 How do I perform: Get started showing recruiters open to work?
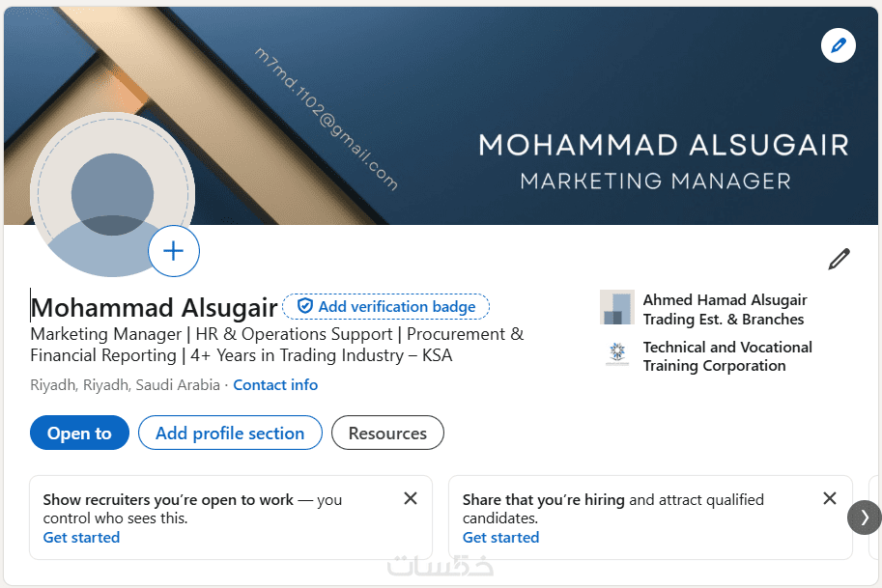tap(81, 537)
